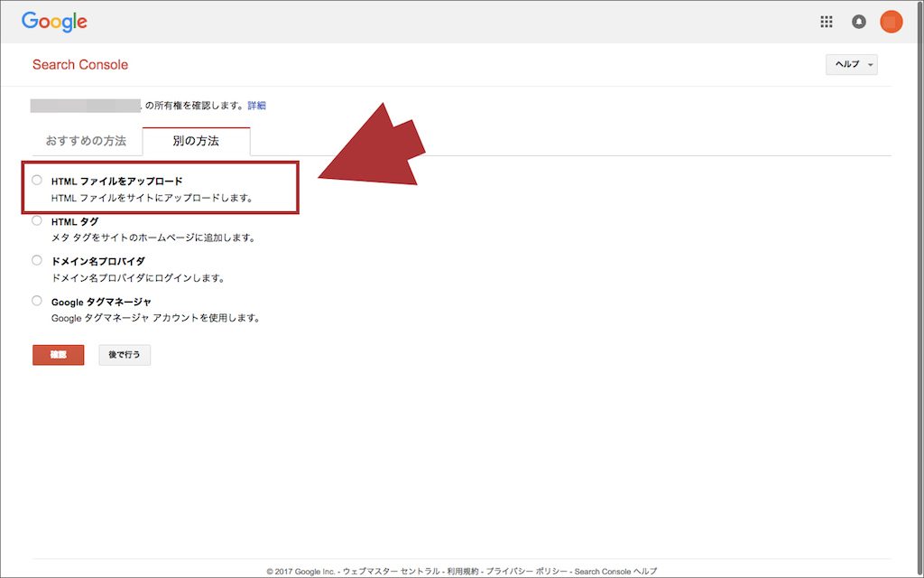Click the Search Console title link
Viewport: 924px width, 578px height.
(80, 65)
